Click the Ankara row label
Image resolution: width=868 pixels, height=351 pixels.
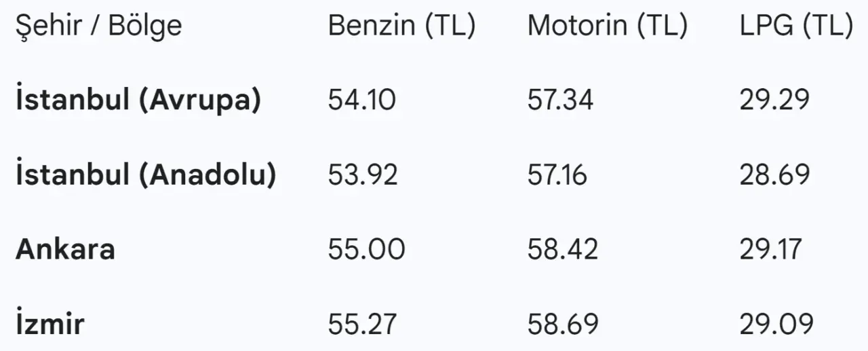coord(65,250)
